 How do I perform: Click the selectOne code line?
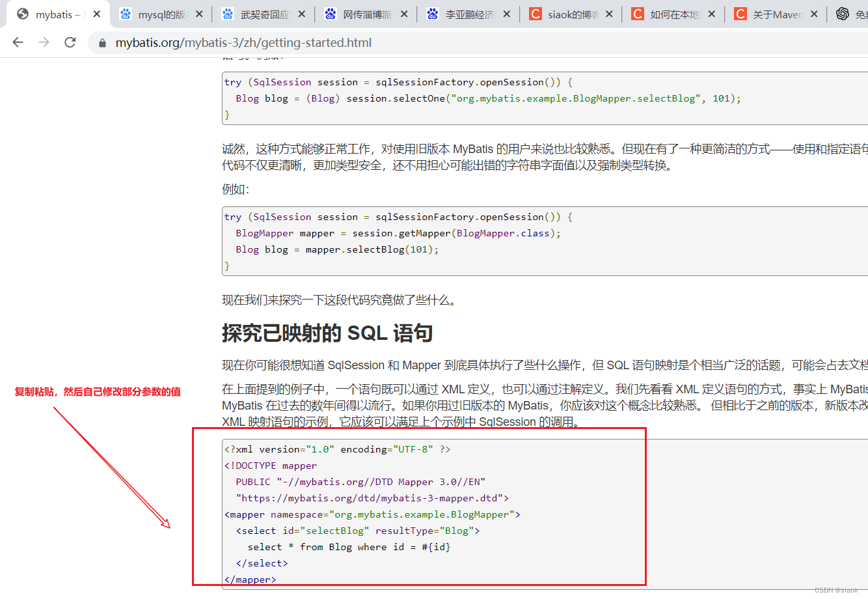coord(488,98)
